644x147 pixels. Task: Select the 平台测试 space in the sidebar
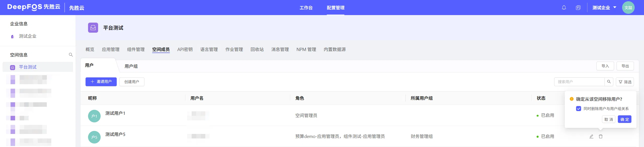(38, 67)
